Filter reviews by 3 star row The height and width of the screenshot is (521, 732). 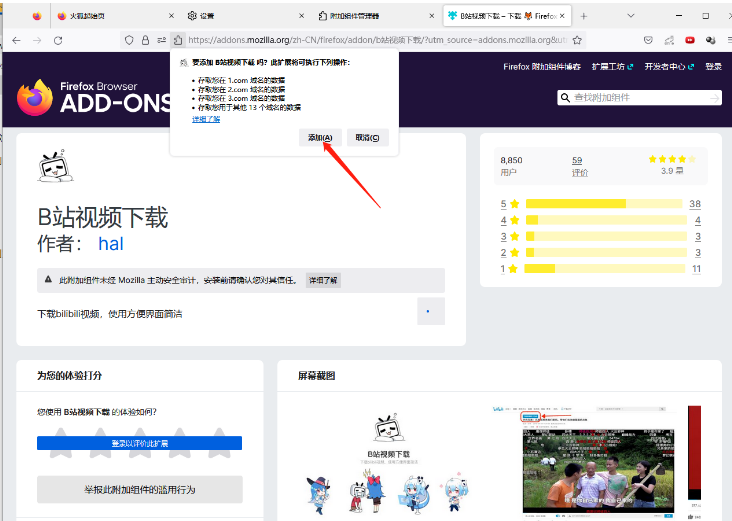pyautogui.click(x=600, y=236)
